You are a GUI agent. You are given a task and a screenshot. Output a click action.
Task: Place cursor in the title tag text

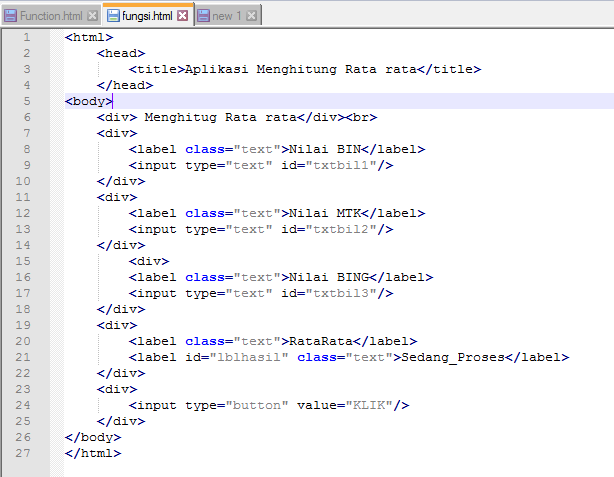pos(298,69)
